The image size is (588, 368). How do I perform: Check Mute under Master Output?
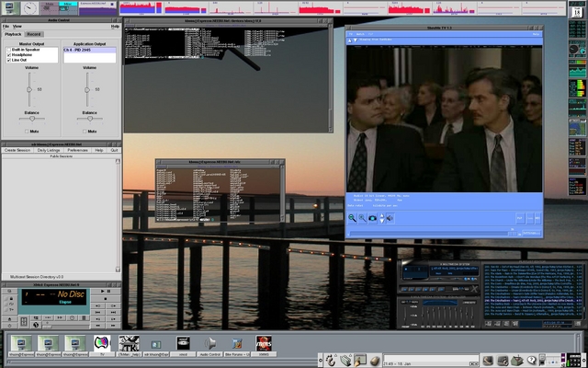(27, 132)
